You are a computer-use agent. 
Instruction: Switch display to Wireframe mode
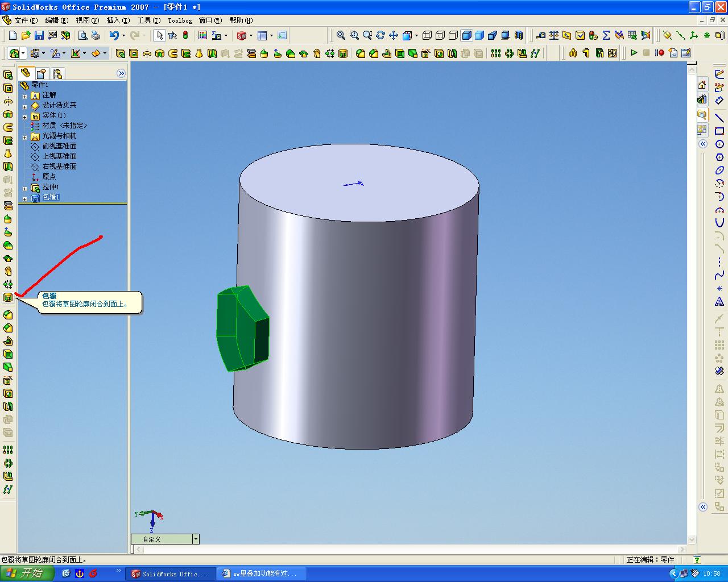tap(427, 35)
